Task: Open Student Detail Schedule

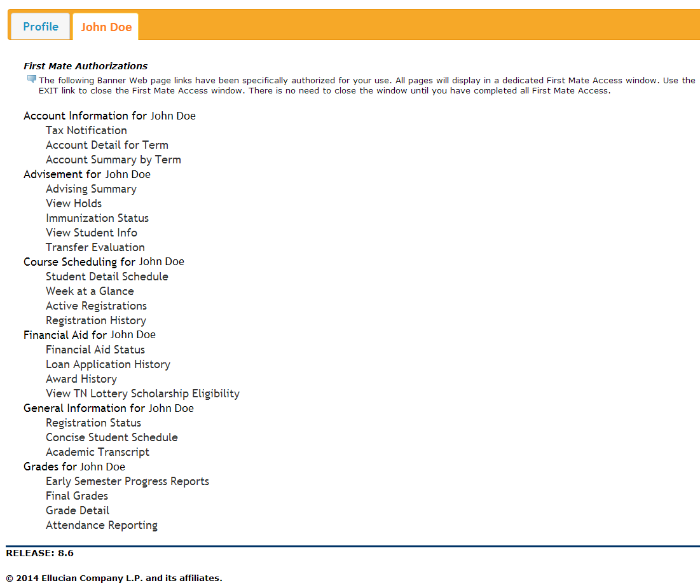Action: pyautogui.click(x=107, y=277)
